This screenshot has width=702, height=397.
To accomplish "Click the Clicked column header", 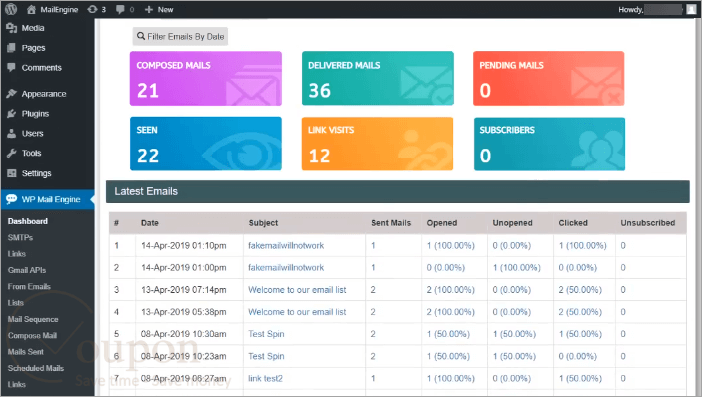I will 573,223.
